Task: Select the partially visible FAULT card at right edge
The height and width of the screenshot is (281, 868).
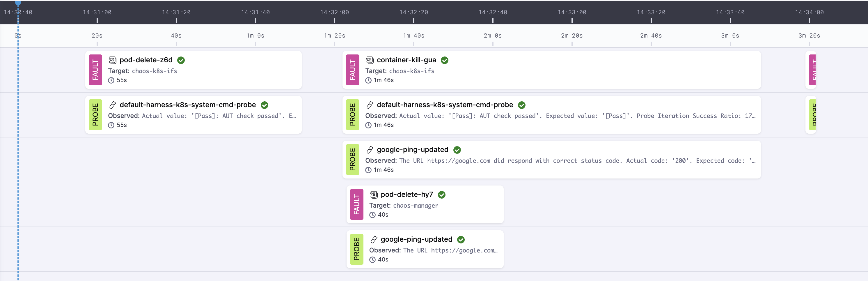Action: click(812, 70)
